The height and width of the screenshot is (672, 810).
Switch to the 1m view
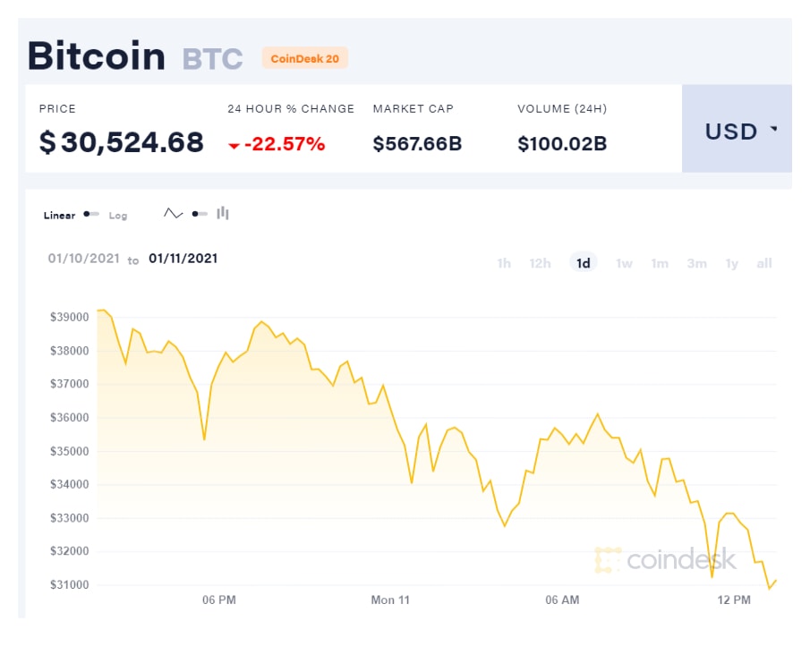(x=660, y=263)
